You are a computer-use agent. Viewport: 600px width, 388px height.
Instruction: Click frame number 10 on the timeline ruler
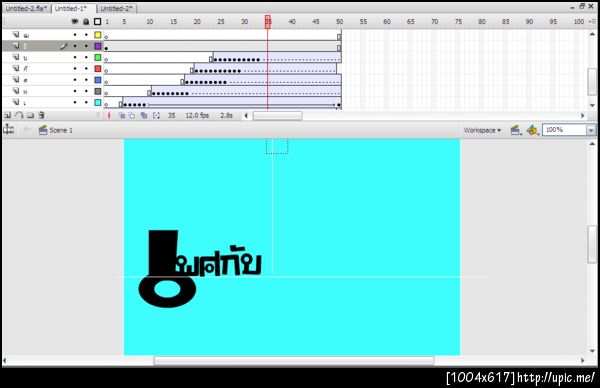point(150,22)
